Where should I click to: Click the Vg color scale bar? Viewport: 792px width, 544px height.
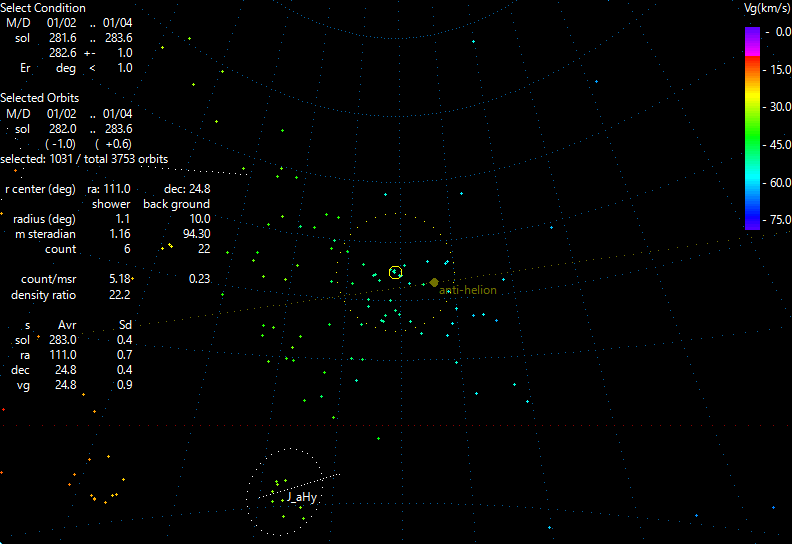(x=752, y=128)
